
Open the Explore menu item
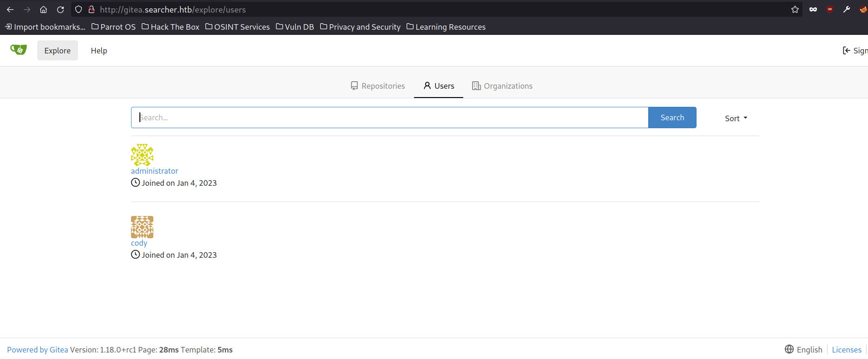click(x=58, y=51)
